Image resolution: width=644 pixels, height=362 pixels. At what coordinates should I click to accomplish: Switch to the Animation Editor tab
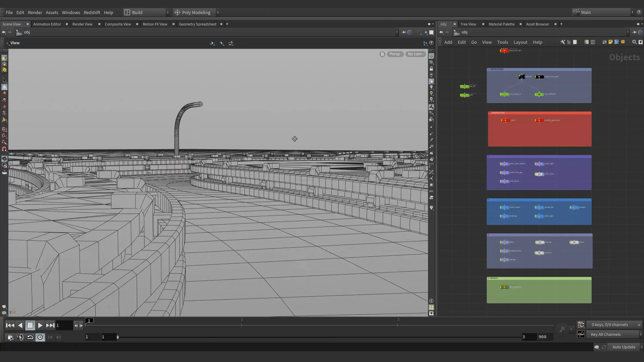coord(47,24)
